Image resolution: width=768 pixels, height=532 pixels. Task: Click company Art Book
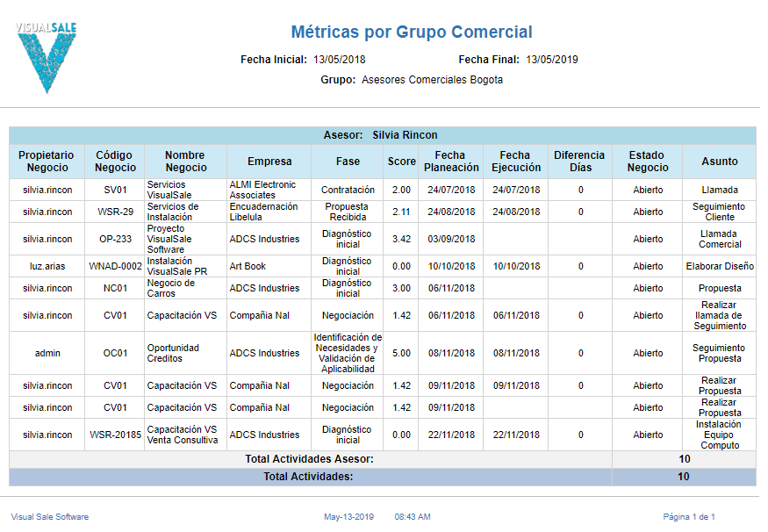pyautogui.click(x=248, y=267)
